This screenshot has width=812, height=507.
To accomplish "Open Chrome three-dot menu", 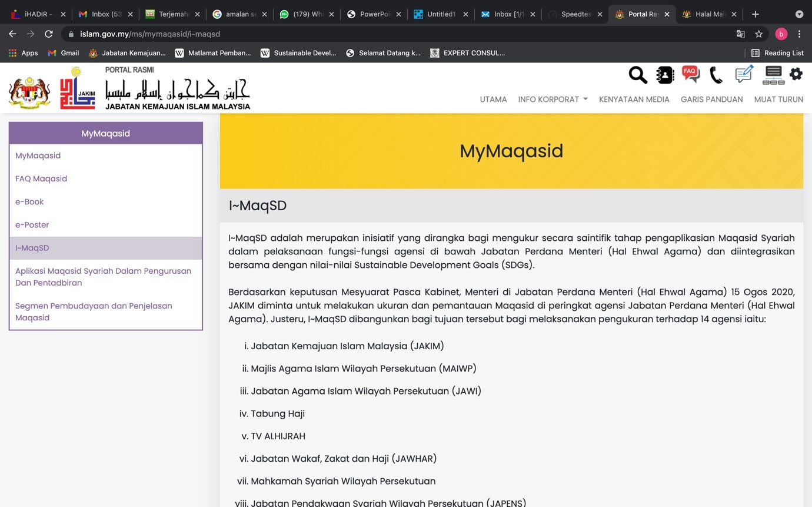I will click(x=799, y=34).
